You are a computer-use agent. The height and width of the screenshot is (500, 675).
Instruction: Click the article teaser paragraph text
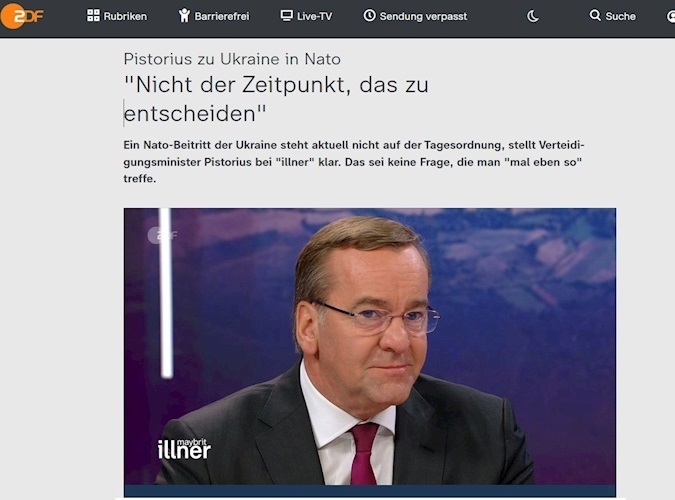point(354,161)
